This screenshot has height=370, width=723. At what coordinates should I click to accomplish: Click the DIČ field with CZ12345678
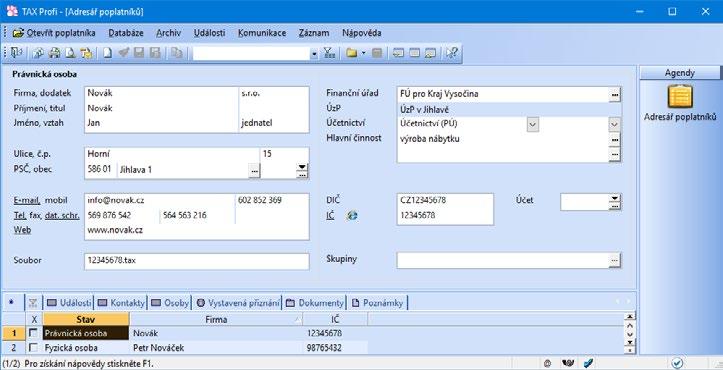(x=445, y=200)
